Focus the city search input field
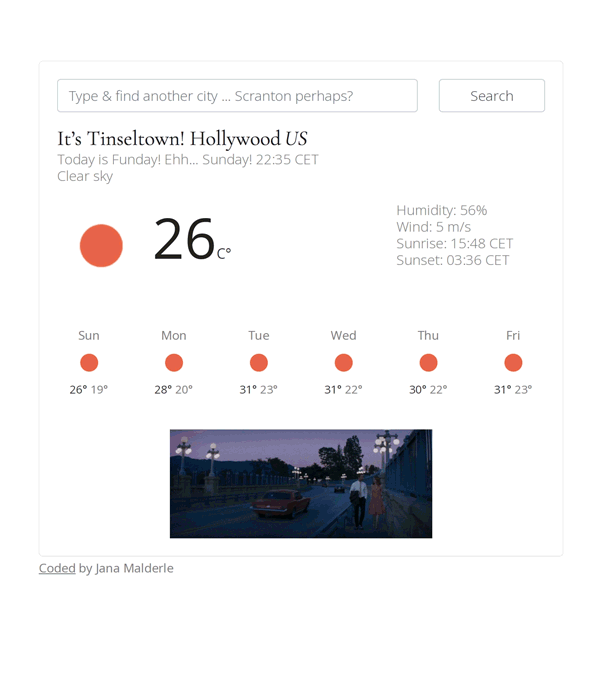Image resolution: width=600 pixels, height=700 pixels. 237,96
